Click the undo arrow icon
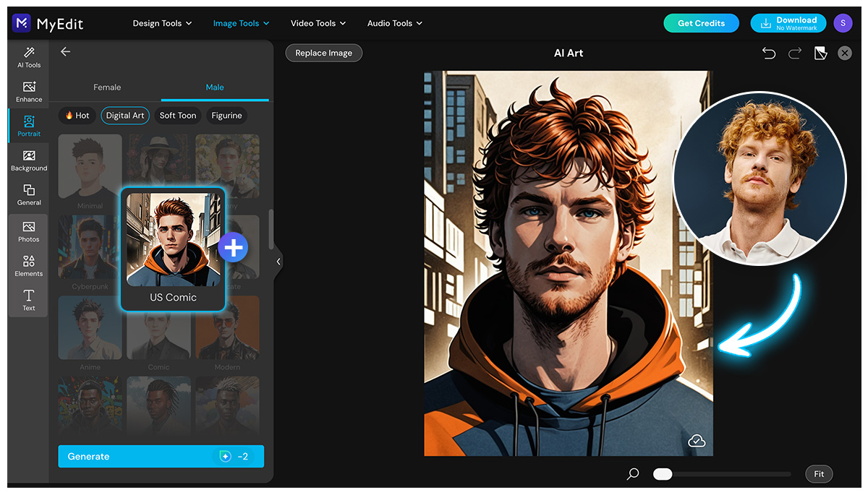Screen dimensions: 868x495 point(769,53)
